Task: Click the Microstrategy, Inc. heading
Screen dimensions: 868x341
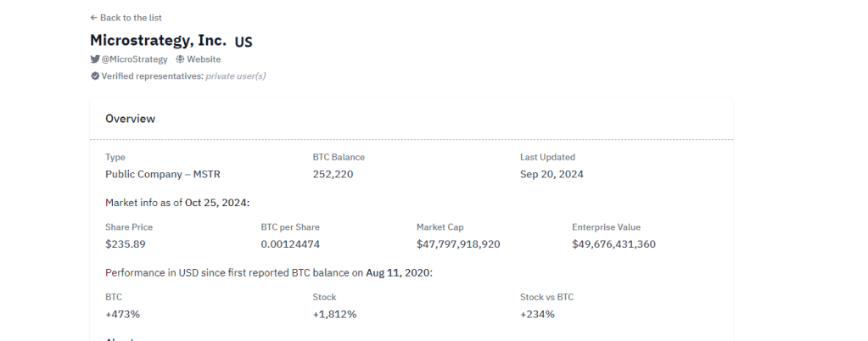Action: (x=158, y=40)
